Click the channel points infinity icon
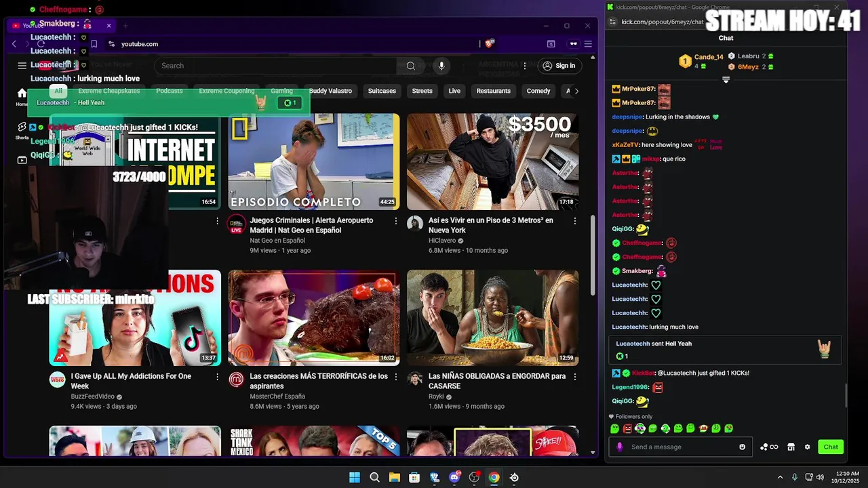 pos(769,447)
